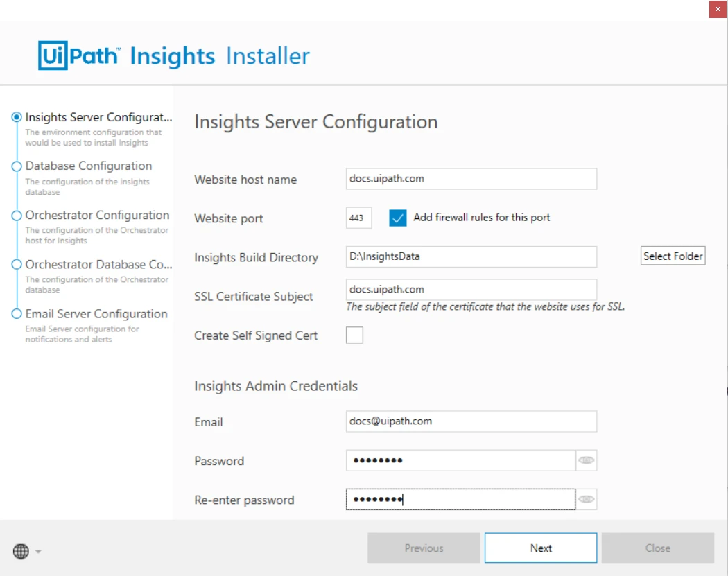Click 'Email Server configuration for notifications' description
The width and height of the screenshot is (728, 576).
[x=82, y=334]
